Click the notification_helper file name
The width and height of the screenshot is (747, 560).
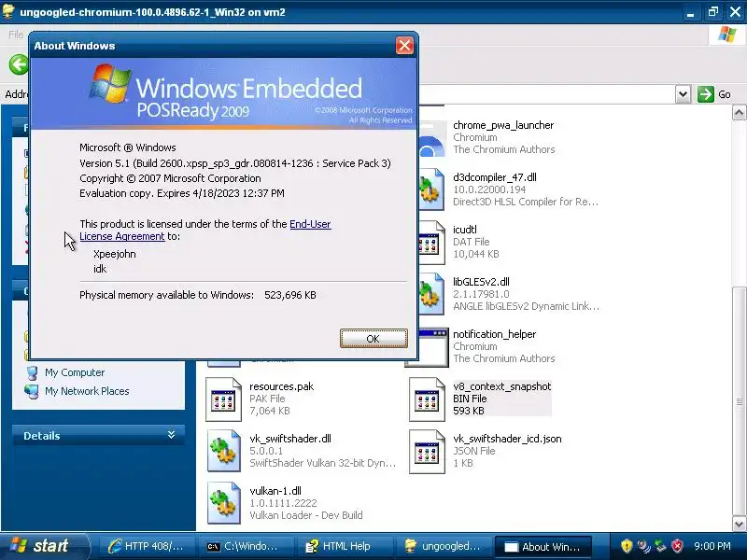pos(495,334)
